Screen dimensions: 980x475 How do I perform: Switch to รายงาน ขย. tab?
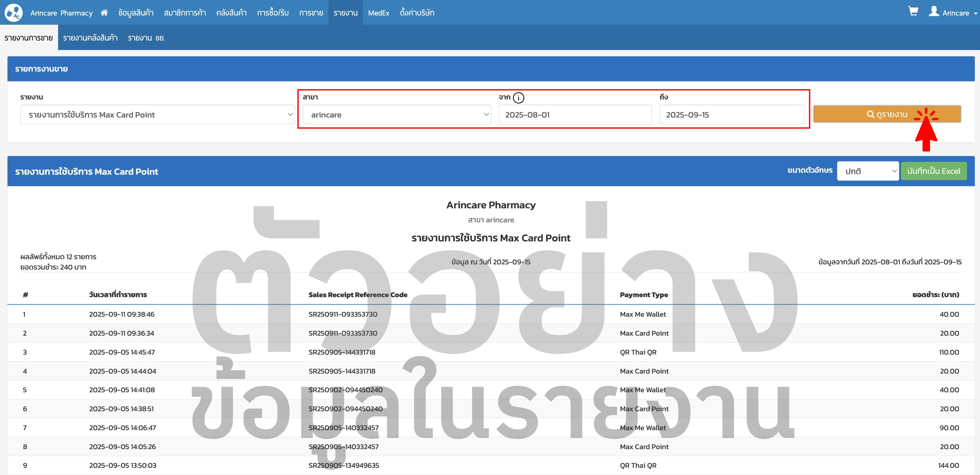tap(146, 38)
